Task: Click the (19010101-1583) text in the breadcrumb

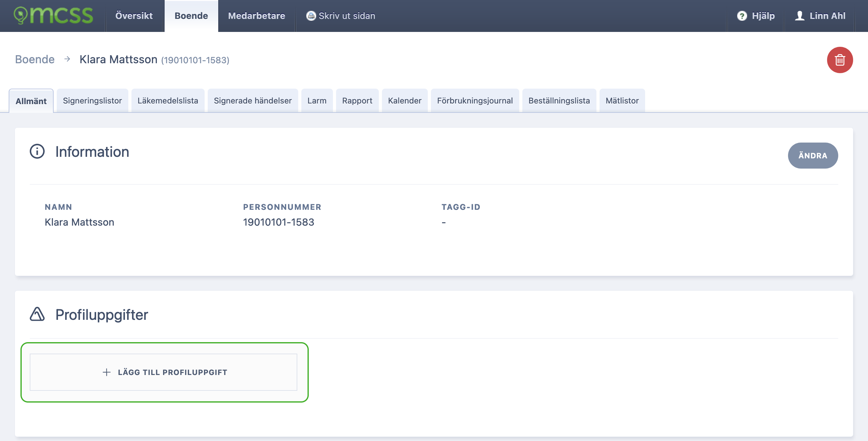Action: point(195,60)
